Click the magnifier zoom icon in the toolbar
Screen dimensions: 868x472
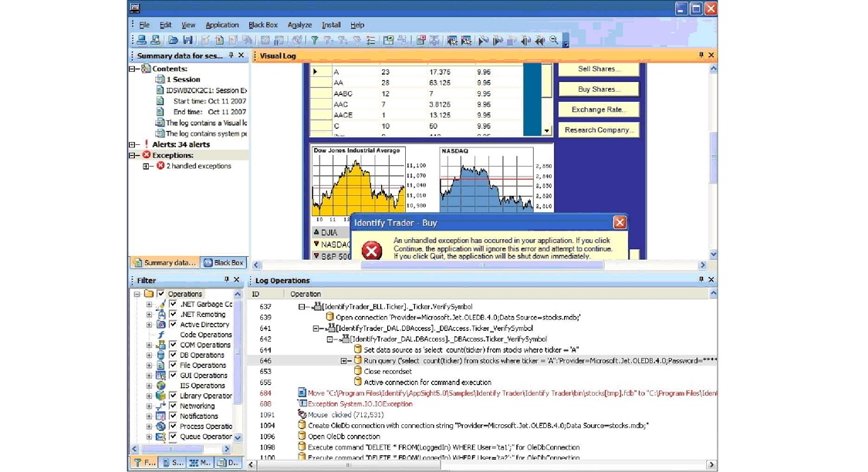553,40
